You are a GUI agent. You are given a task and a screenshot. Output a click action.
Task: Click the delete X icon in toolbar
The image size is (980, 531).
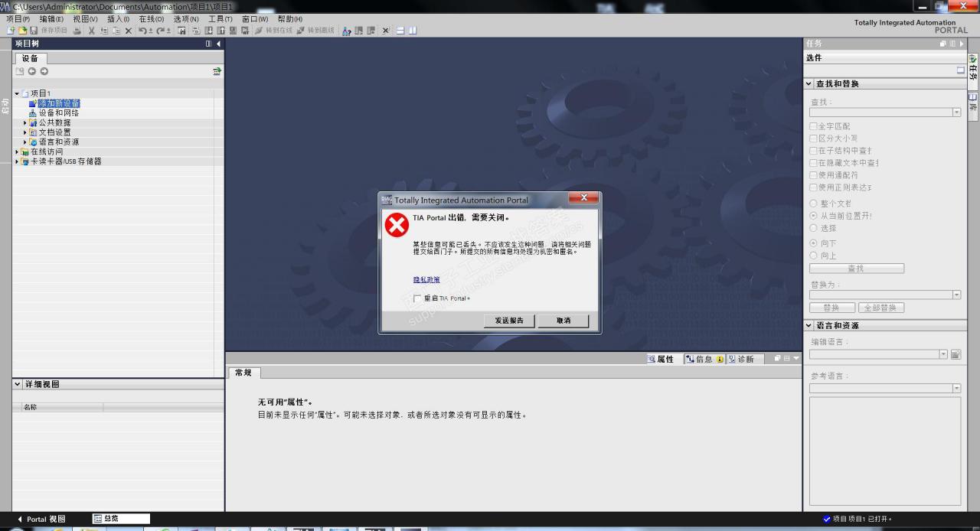pyautogui.click(x=129, y=31)
